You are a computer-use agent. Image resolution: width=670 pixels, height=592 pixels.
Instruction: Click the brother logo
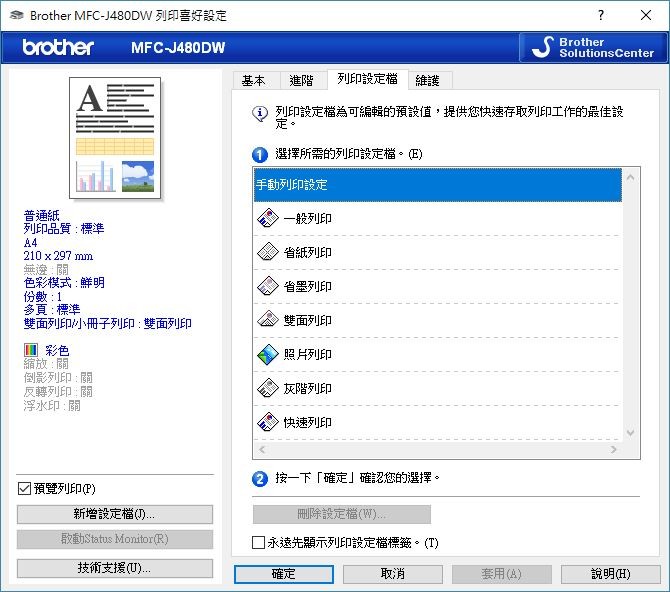[58, 47]
